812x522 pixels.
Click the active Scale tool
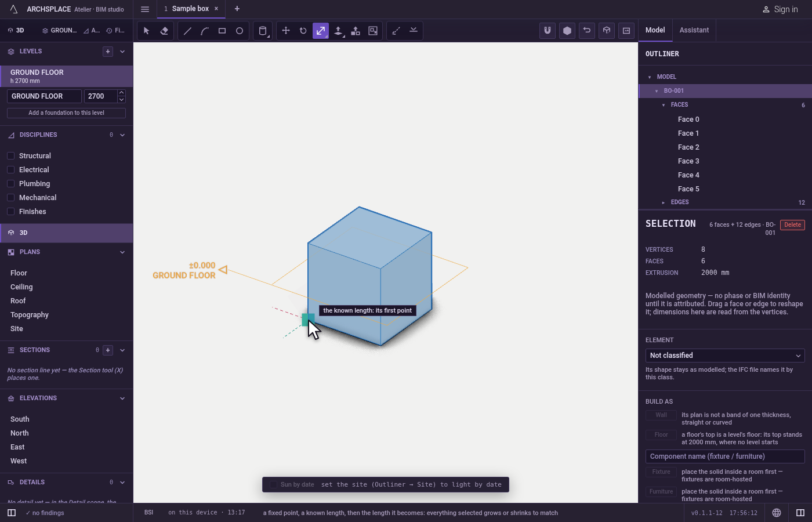(321, 31)
